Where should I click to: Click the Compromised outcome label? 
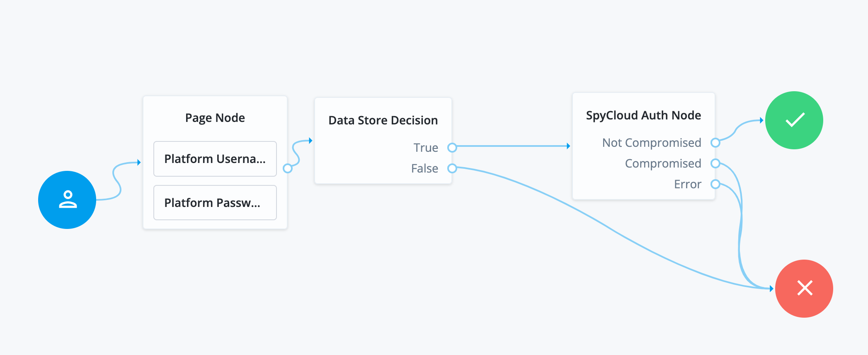[663, 163]
